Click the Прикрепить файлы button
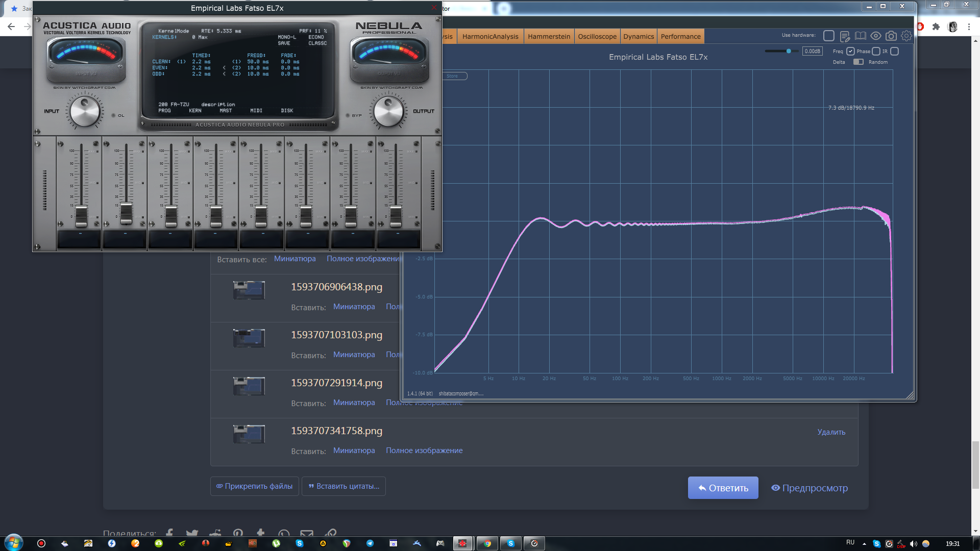980x551 pixels. click(x=254, y=486)
